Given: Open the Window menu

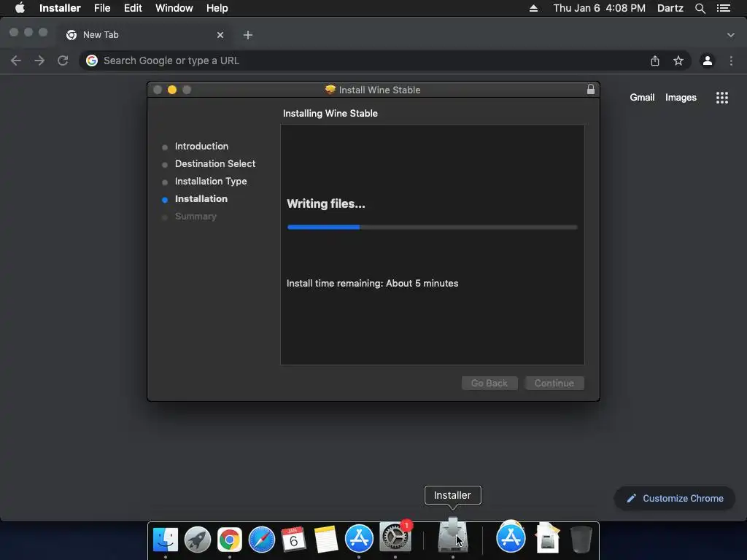Looking at the screenshot, I should [x=174, y=8].
